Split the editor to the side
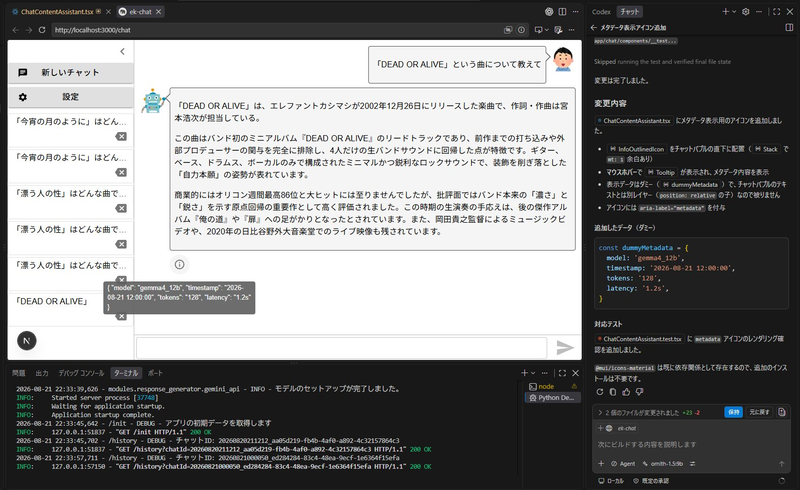800x490 pixels. click(562, 12)
